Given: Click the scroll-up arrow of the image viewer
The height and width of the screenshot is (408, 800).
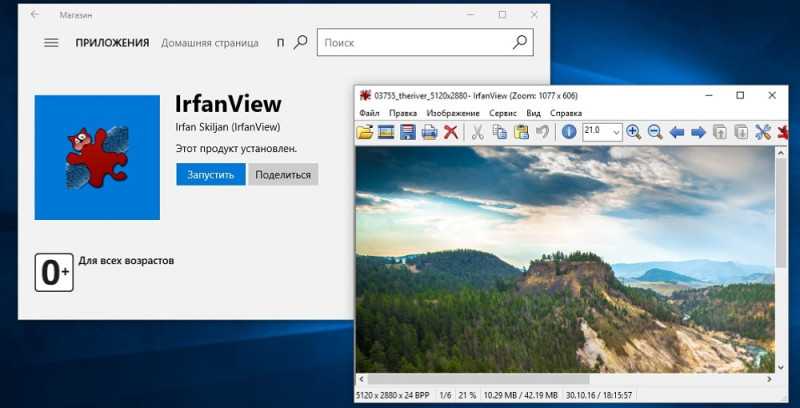Looking at the screenshot, I should pyautogui.click(x=781, y=151).
